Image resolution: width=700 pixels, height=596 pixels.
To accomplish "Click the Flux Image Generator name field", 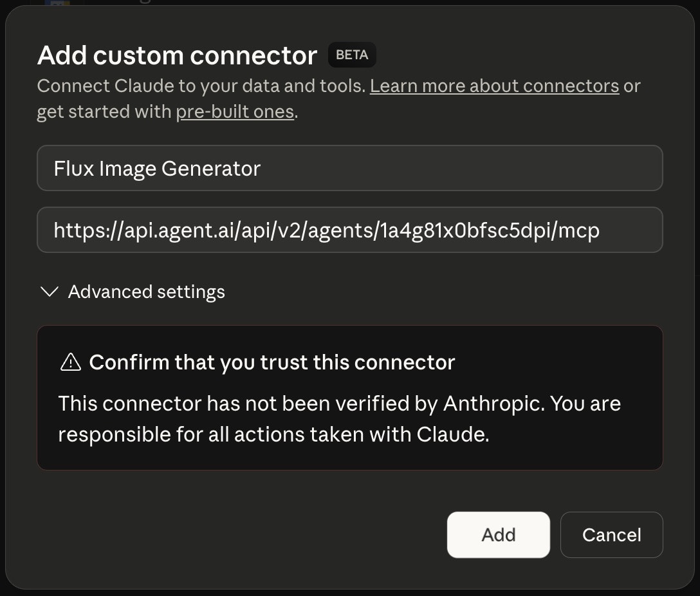I will click(350, 168).
